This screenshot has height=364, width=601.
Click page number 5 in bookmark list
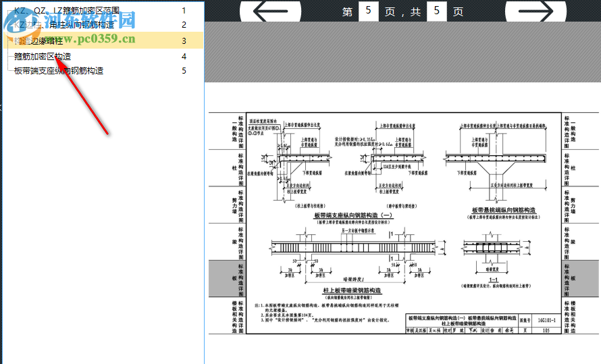point(184,71)
